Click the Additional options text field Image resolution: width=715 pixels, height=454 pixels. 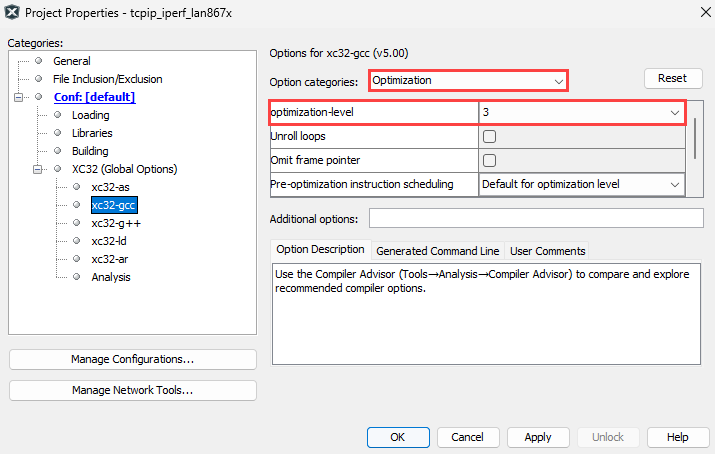click(528, 219)
